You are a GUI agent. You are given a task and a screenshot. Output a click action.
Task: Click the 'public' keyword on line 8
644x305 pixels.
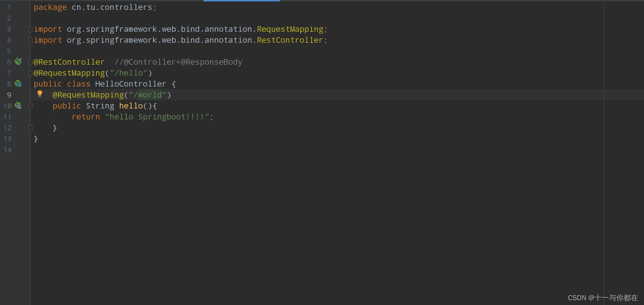pyautogui.click(x=48, y=84)
